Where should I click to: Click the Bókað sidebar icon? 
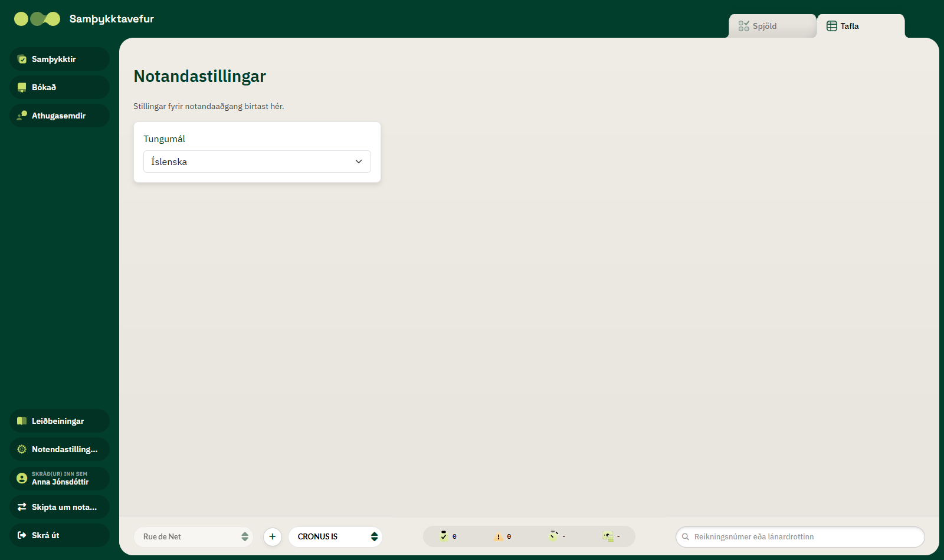point(22,87)
